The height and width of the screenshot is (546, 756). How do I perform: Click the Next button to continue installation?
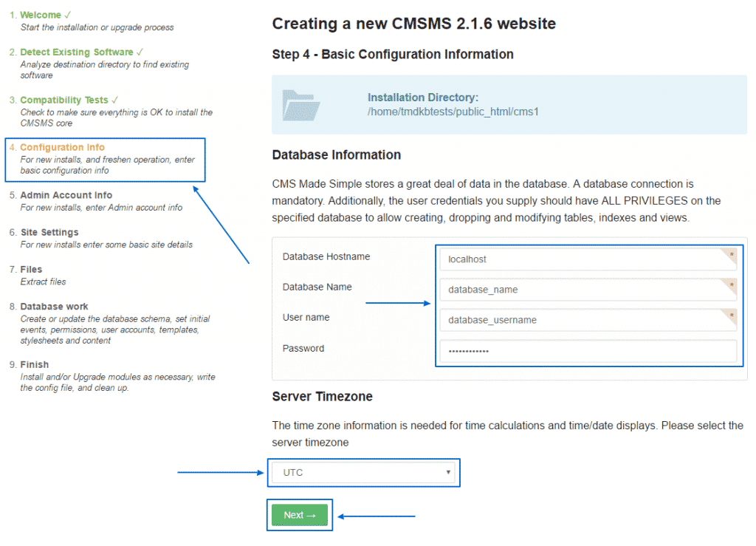pyautogui.click(x=299, y=515)
